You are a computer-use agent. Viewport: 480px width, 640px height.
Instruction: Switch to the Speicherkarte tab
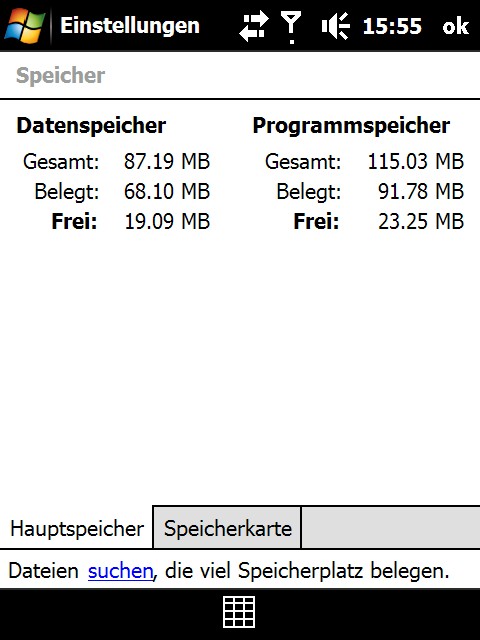227,528
